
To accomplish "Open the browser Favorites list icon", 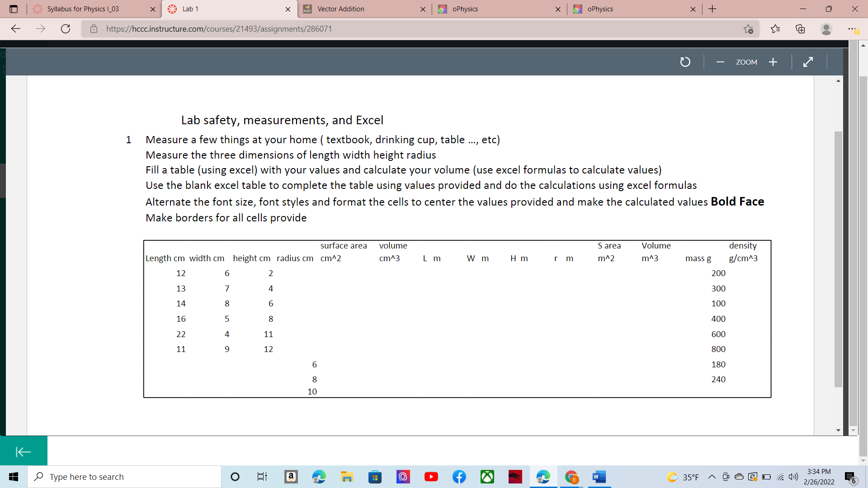I will tap(775, 29).
